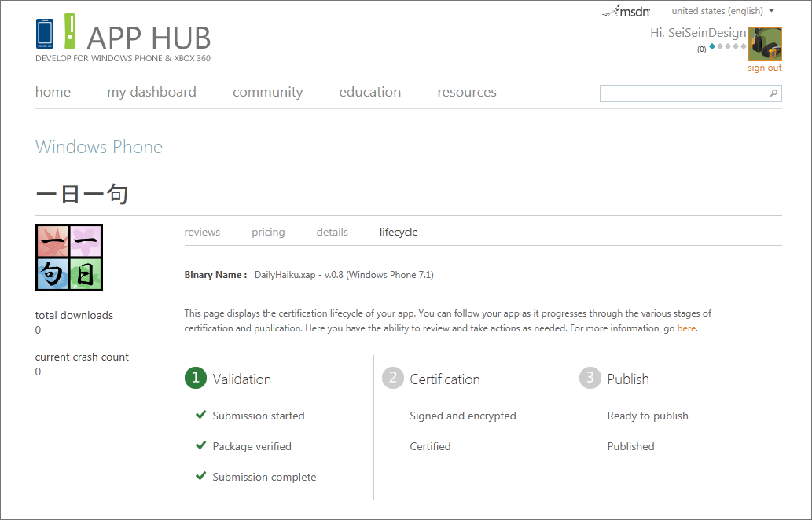Click the green Xbox console logo icon
The image size is (812, 520).
tap(70, 31)
